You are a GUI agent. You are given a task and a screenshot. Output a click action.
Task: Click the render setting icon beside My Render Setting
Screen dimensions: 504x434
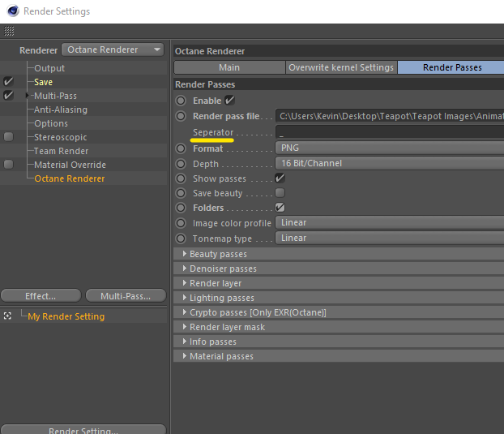(x=8, y=316)
